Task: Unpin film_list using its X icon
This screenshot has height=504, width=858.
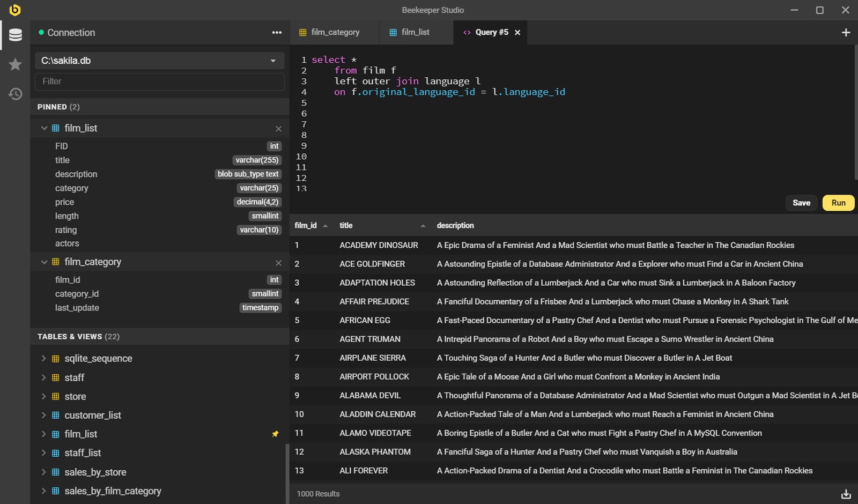Action: tap(278, 129)
